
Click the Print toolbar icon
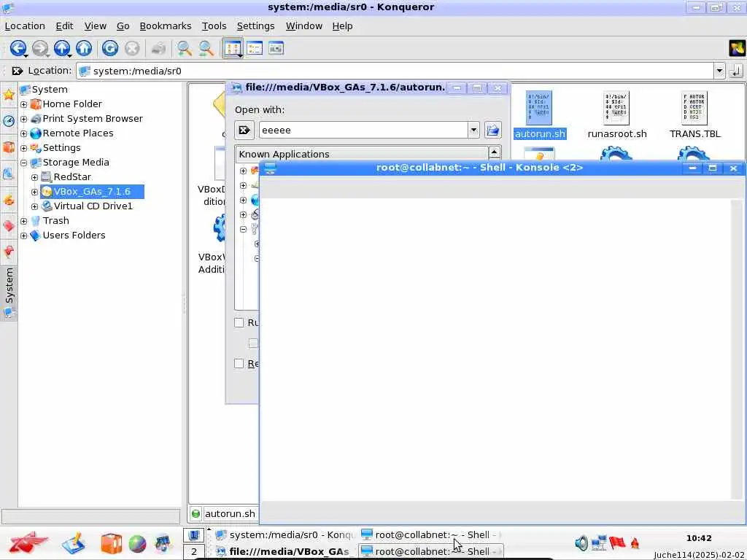[158, 48]
